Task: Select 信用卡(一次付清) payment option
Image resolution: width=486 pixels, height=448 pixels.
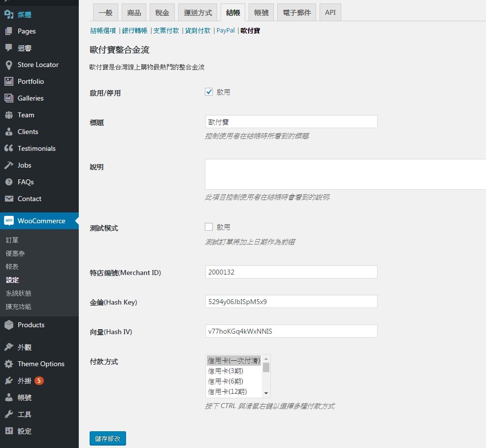Action: pyautogui.click(x=234, y=360)
